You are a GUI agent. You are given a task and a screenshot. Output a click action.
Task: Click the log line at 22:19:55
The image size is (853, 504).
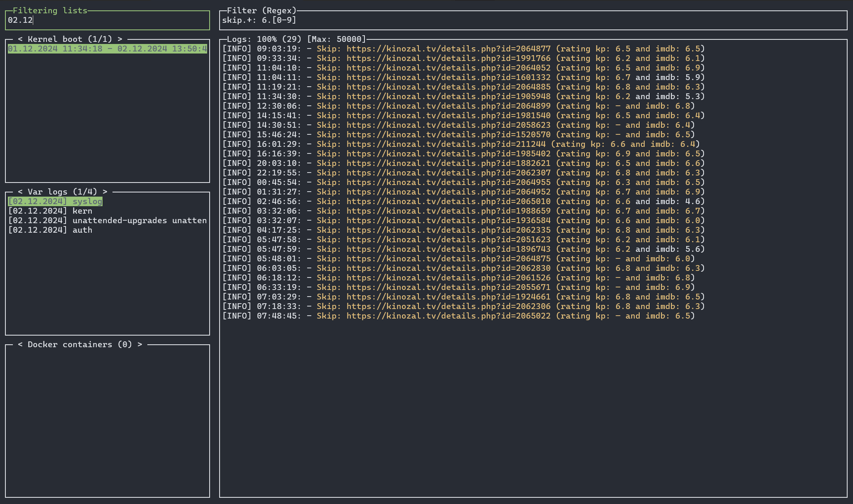[464, 173]
